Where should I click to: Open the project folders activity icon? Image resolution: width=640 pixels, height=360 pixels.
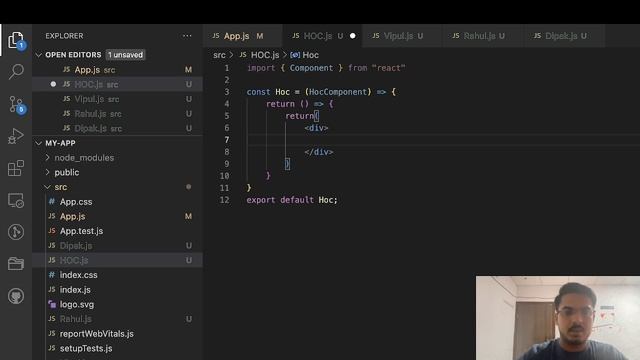click(16, 264)
